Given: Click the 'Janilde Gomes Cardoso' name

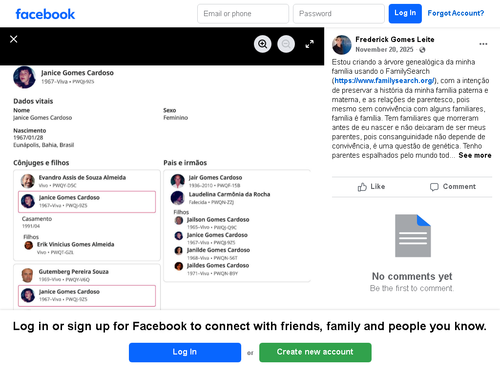Looking at the screenshot, I should point(218,250).
